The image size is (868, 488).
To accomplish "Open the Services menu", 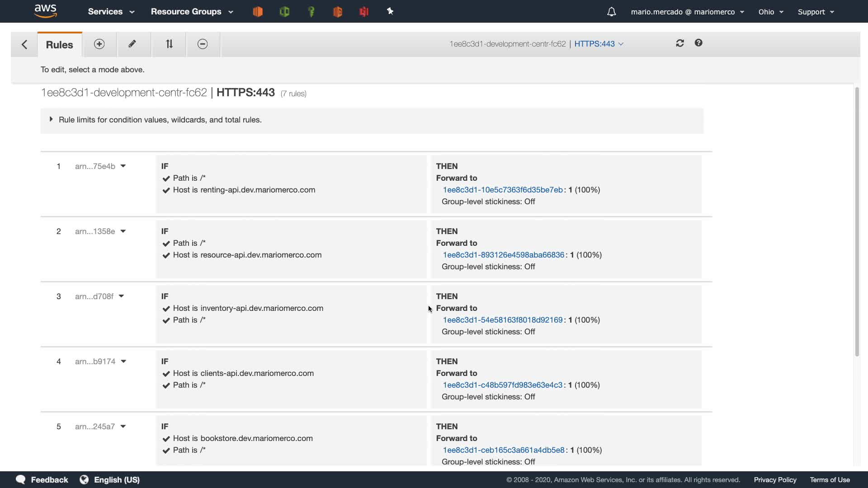I will click(111, 12).
